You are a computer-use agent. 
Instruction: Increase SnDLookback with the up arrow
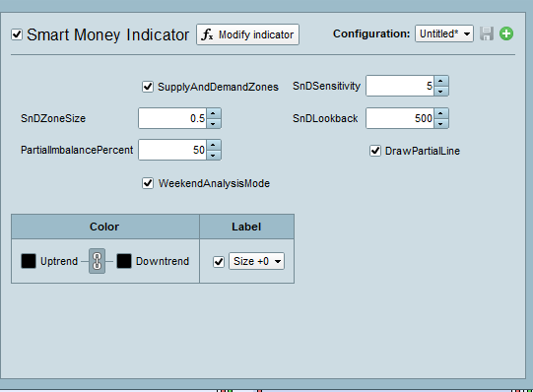440,113
